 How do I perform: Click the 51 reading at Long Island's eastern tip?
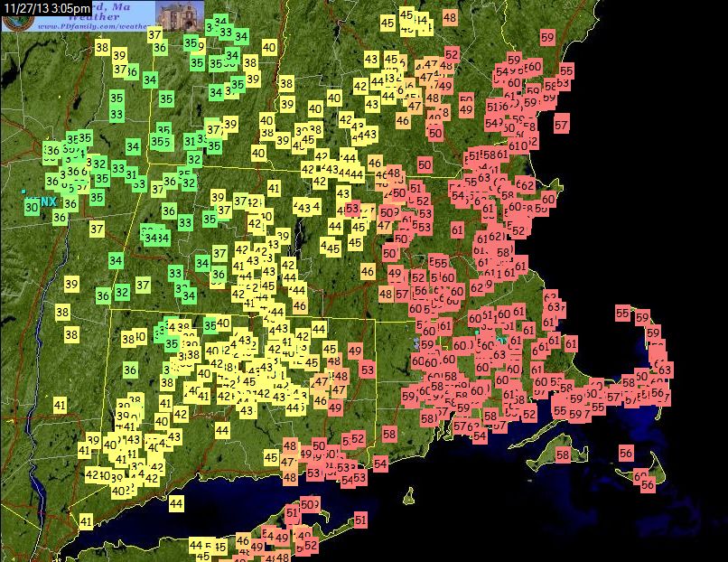click(360, 520)
